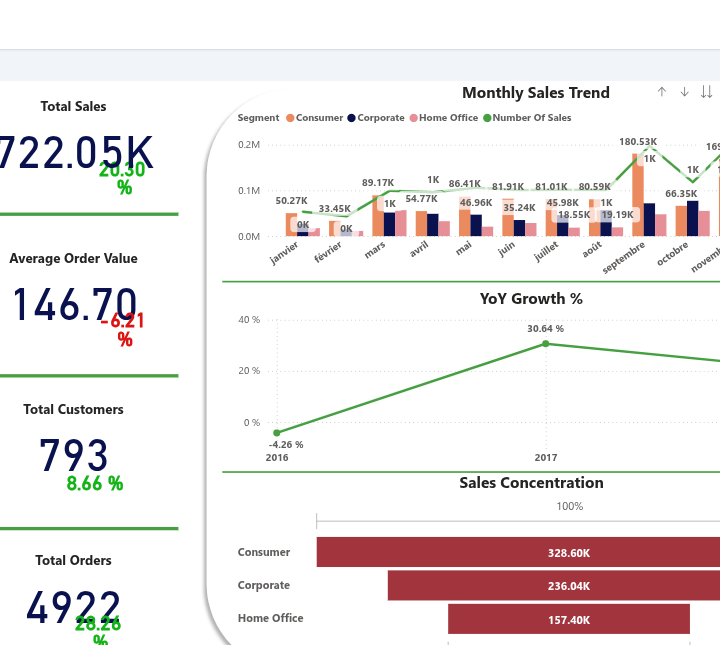720x645 pixels.
Task: Click the Monthly Sales Trend chart title
Action: pos(536,93)
